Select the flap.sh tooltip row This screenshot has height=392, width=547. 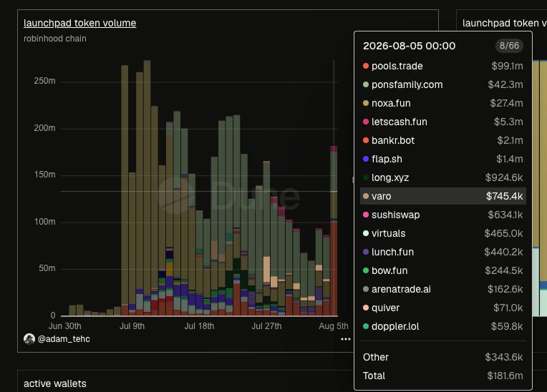click(x=443, y=159)
